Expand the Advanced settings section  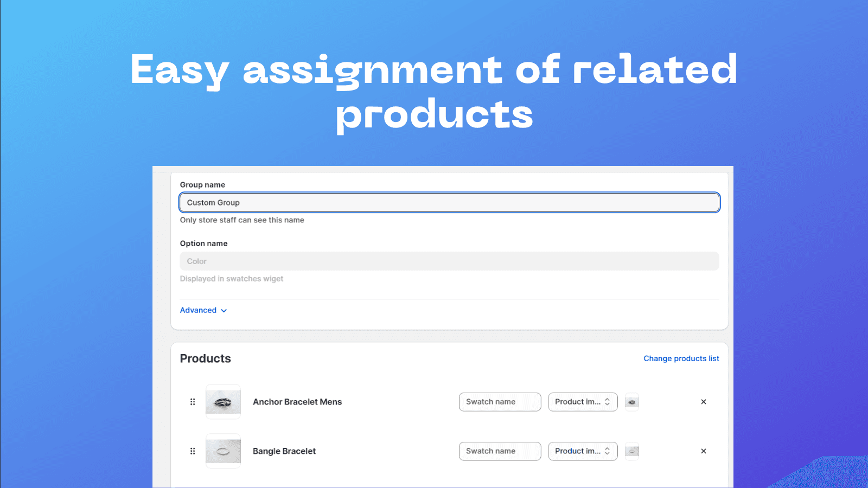pos(203,310)
